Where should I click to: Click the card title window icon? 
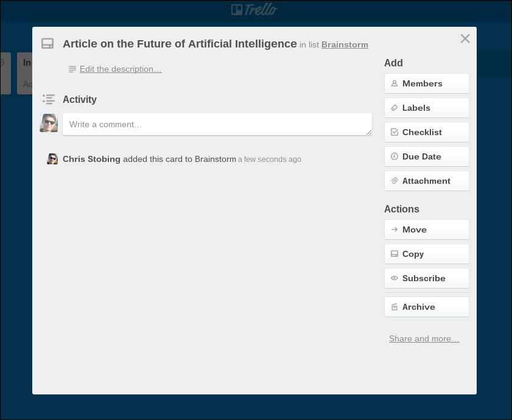[47, 44]
